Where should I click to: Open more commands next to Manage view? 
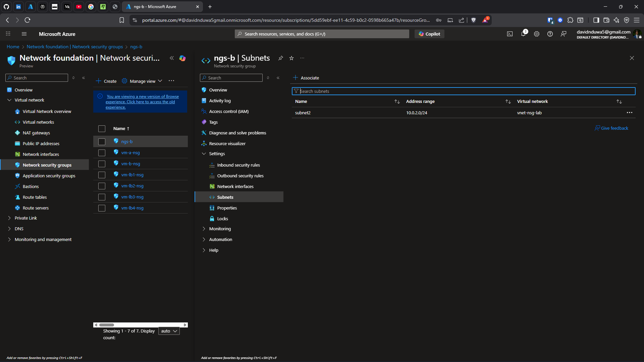click(171, 81)
